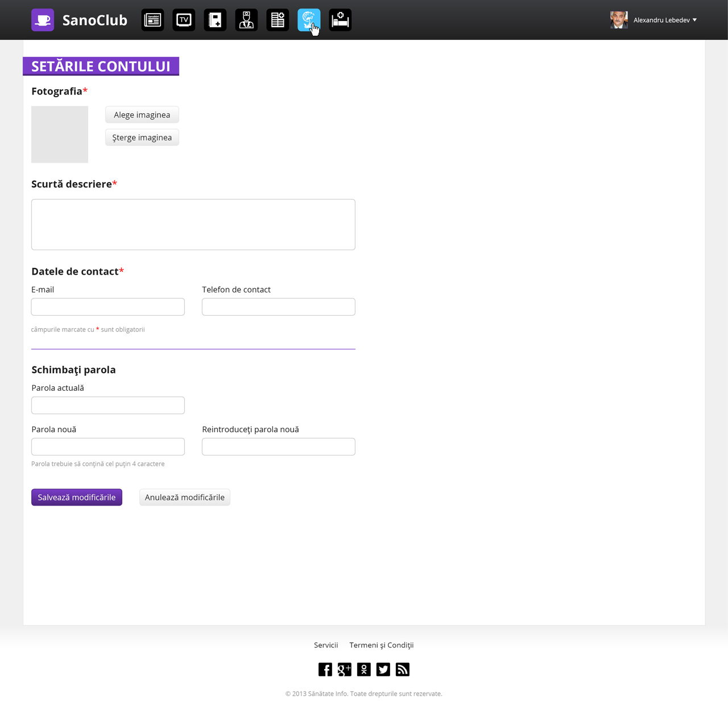Click the hospital bed icon

(340, 20)
